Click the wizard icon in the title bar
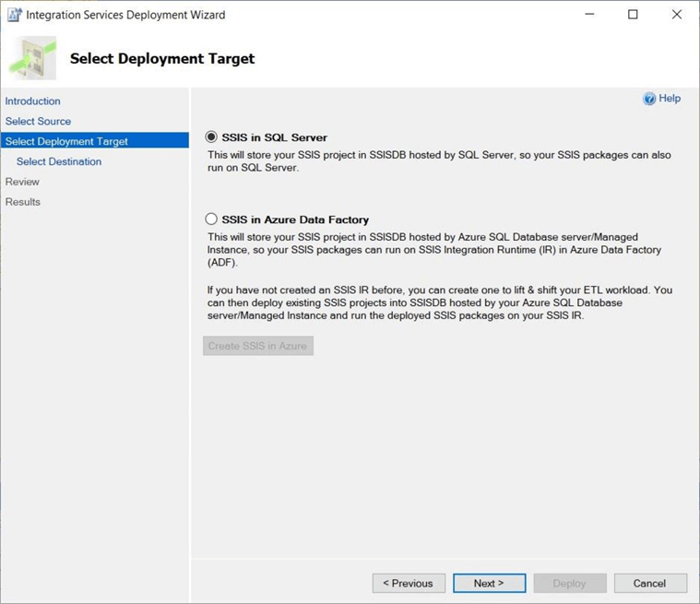This screenshot has width=700, height=604. tap(14, 15)
